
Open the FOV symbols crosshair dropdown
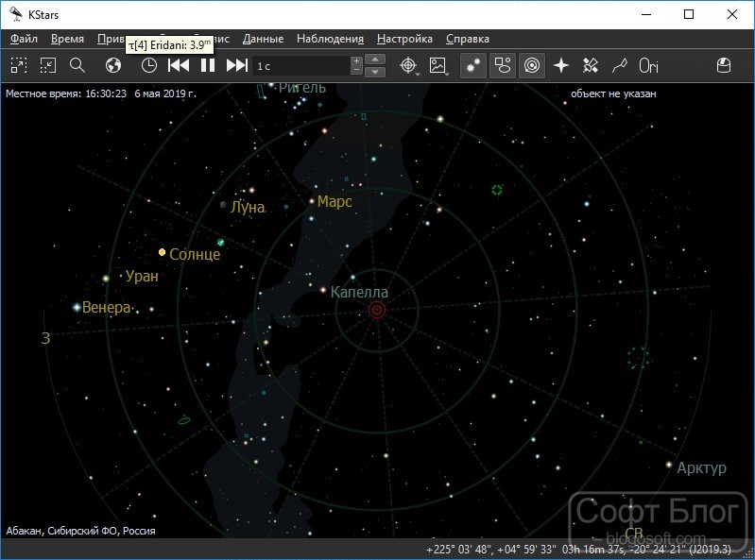click(409, 66)
